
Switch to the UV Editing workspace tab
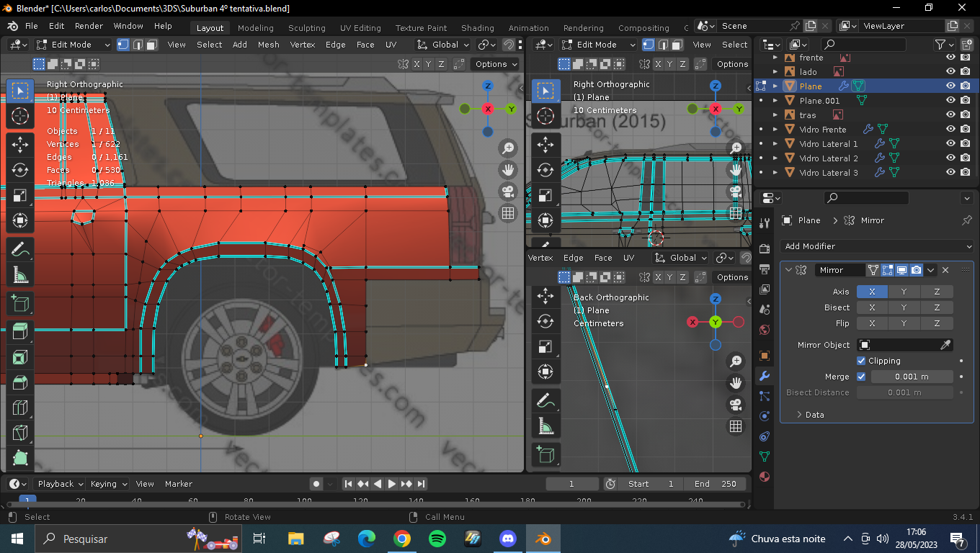click(360, 28)
